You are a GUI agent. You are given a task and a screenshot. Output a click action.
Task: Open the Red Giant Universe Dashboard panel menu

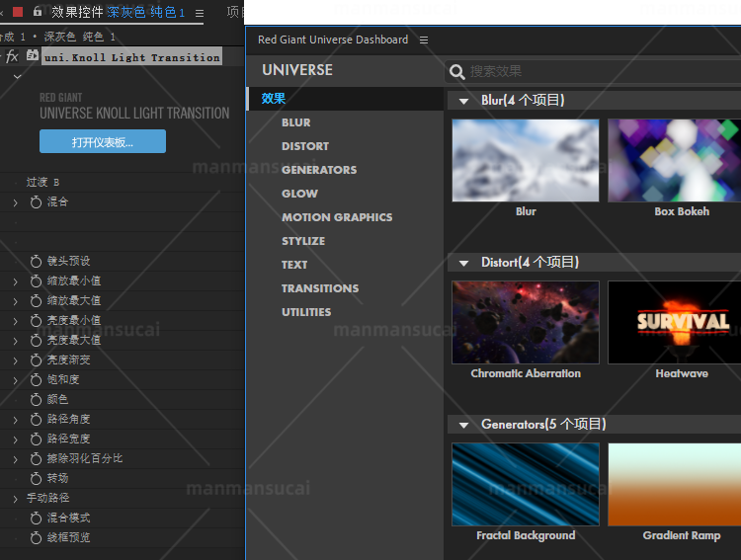[x=424, y=40]
